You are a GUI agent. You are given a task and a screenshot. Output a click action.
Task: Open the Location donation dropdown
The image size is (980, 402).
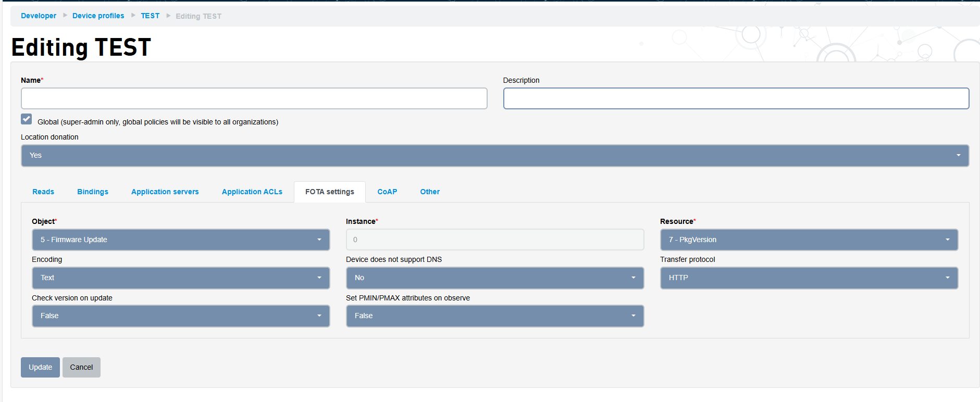point(494,156)
